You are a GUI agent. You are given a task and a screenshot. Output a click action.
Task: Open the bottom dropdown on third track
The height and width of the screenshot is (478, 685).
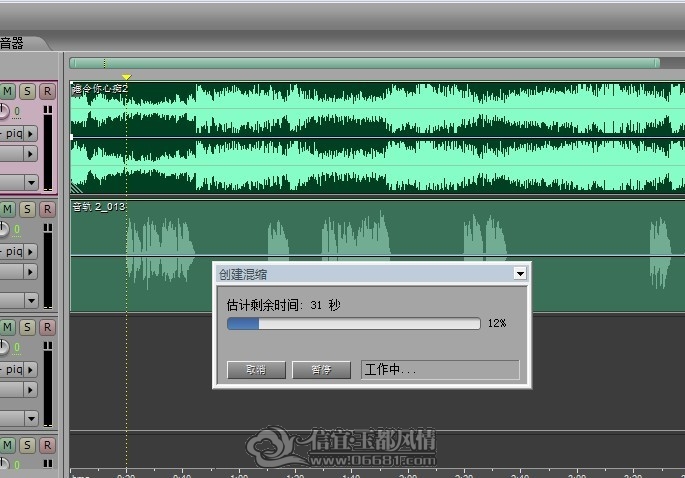[31, 418]
